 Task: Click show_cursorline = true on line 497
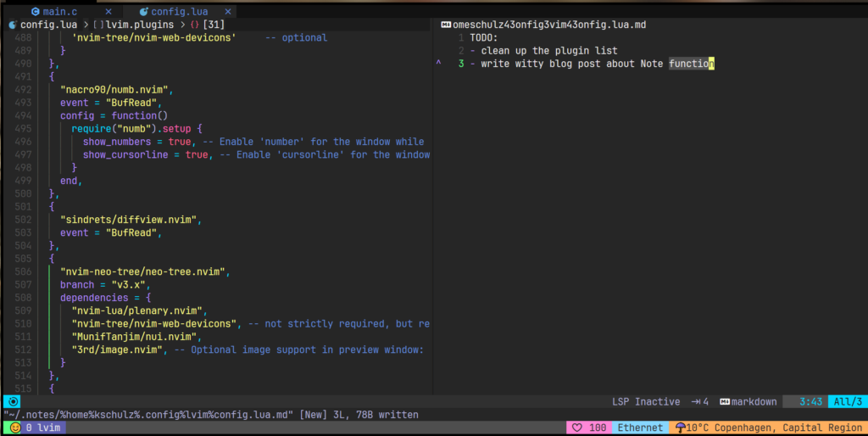[x=146, y=154]
